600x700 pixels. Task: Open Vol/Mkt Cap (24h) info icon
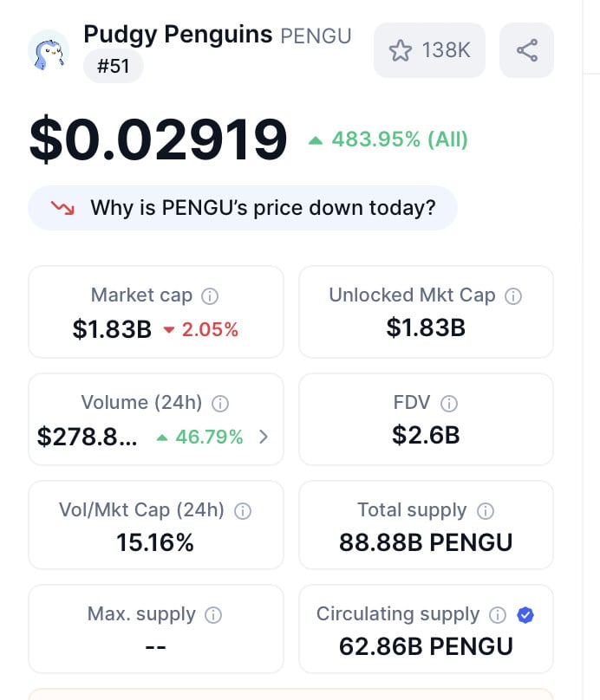point(243,511)
